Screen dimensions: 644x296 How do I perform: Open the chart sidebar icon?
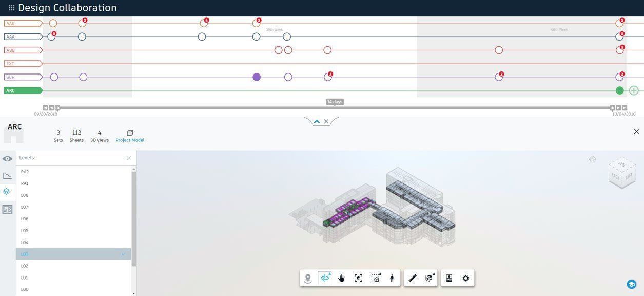pyautogui.click(x=7, y=175)
